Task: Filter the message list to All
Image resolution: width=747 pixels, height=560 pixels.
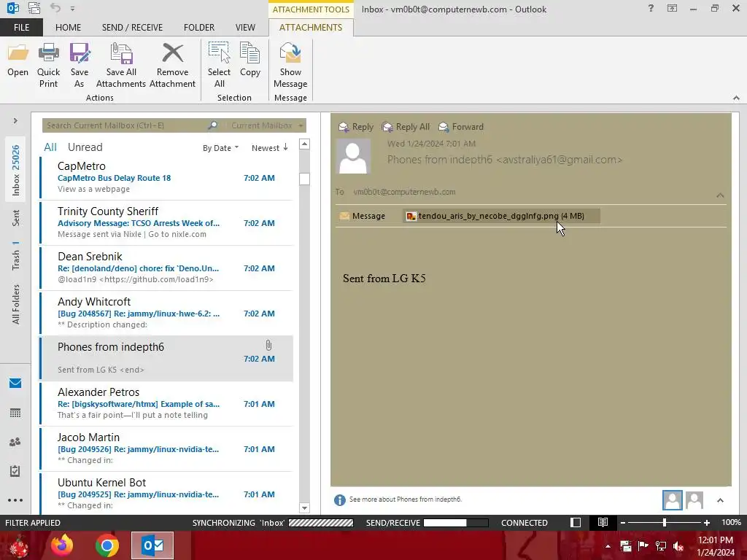Action: pyautogui.click(x=50, y=147)
